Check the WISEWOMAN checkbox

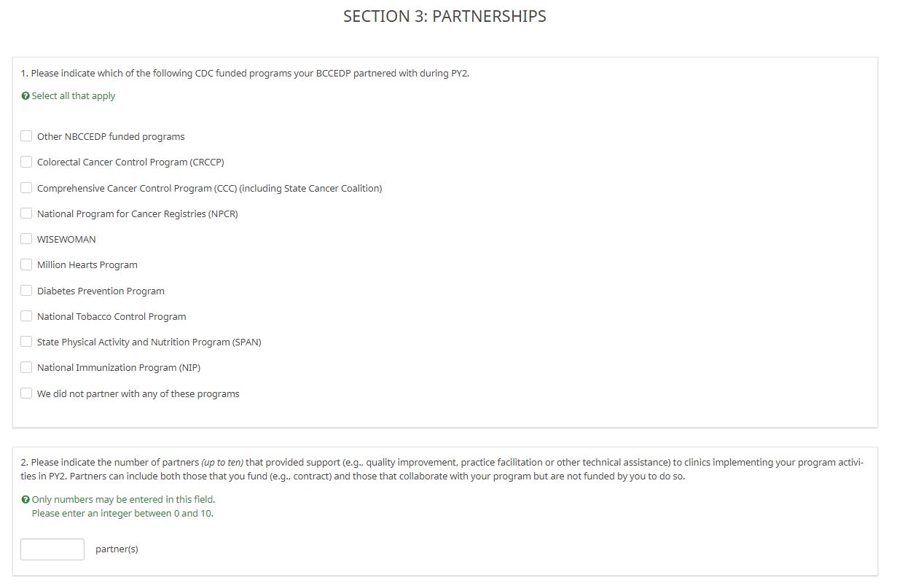point(26,239)
